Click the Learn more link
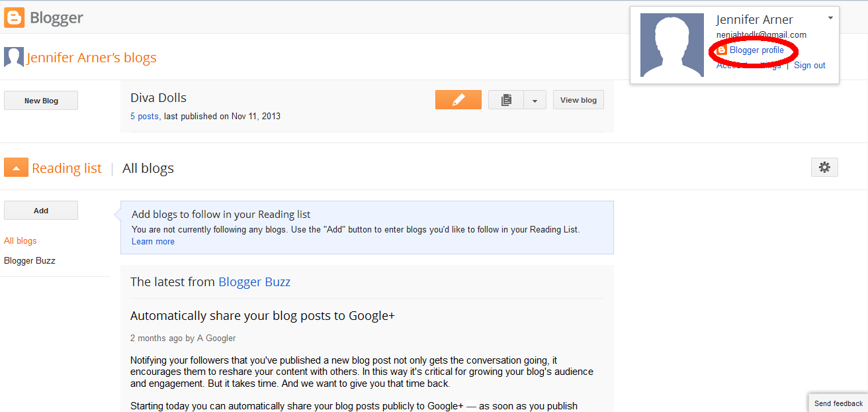 tap(153, 242)
